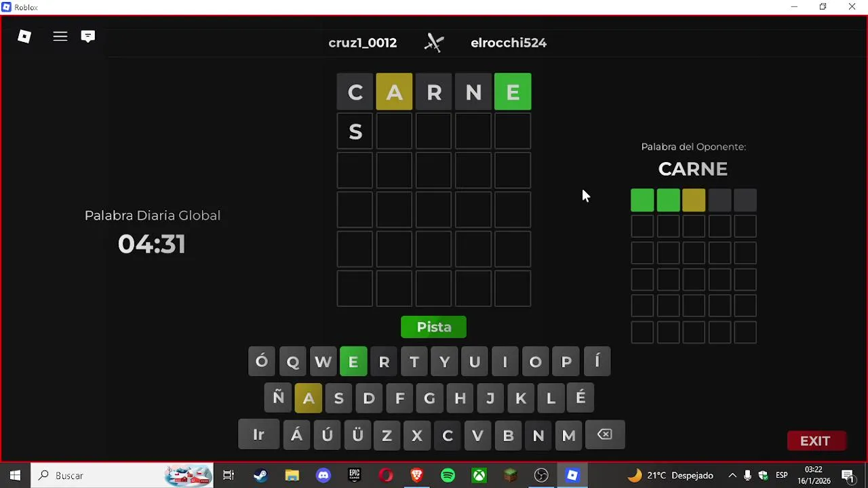This screenshot has height=488, width=868.
Task: Tap the Ó key
Action: pyautogui.click(x=262, y=362)
